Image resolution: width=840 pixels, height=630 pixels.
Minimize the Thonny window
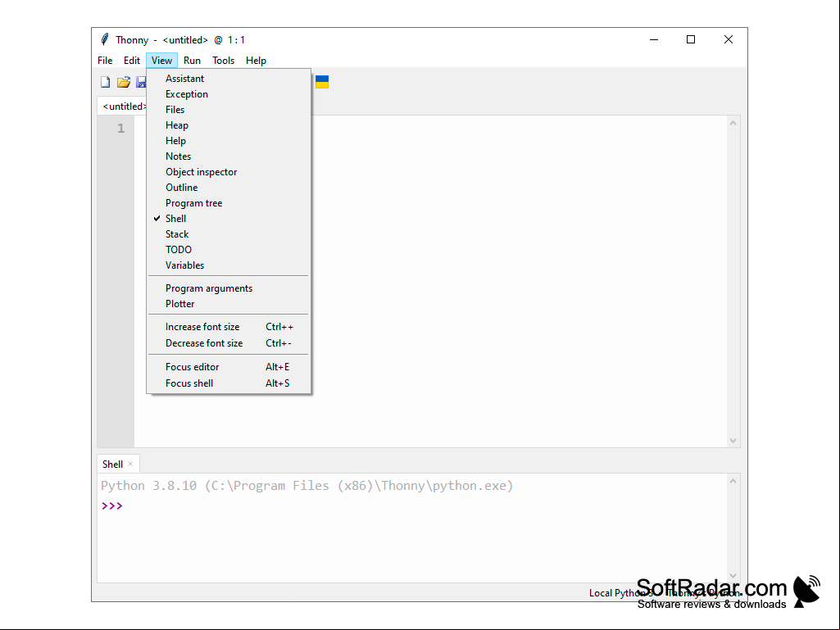(654, 39)
